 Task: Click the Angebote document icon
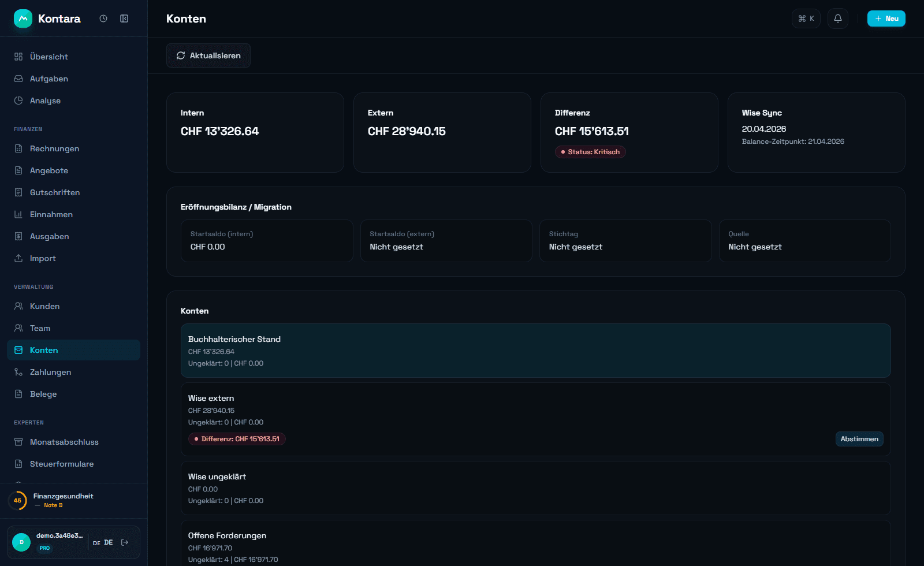coord(18,170)
